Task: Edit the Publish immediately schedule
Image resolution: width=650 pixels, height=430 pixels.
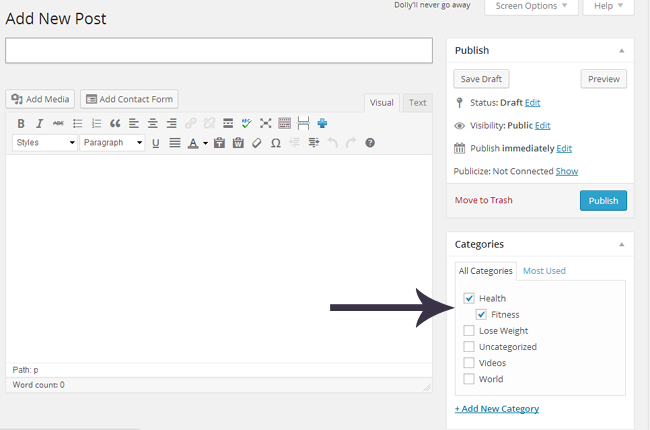Action: point(564,148)
